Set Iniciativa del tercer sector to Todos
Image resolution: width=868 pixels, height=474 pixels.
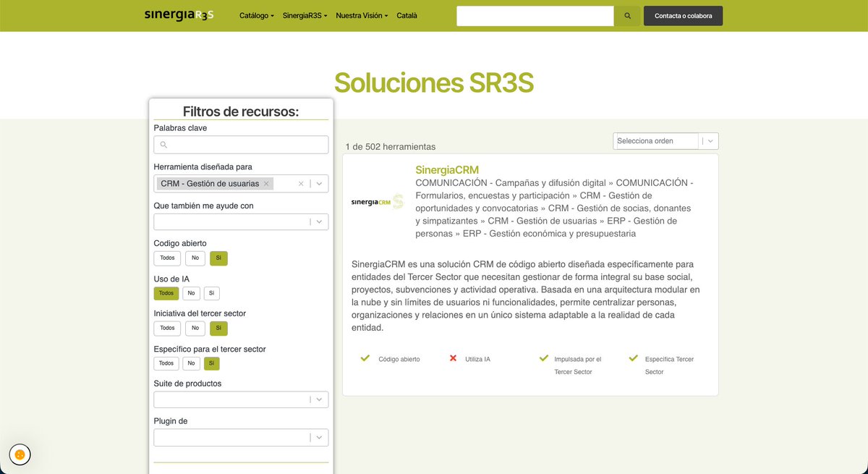point(167,329)
